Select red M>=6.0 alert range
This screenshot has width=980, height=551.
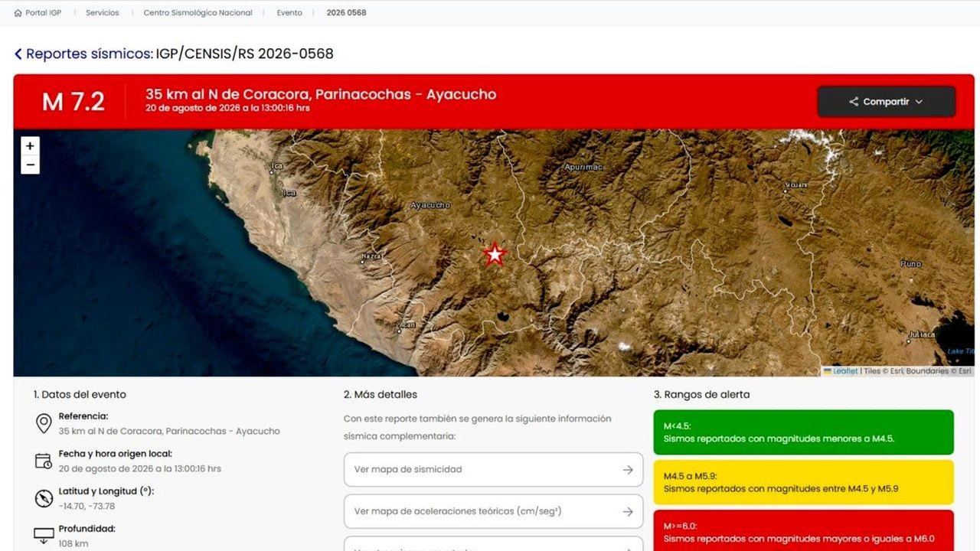coord(804,530)
